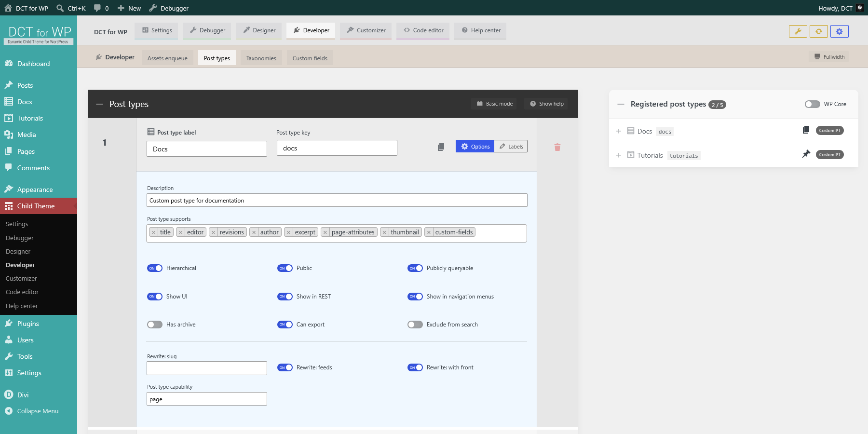The image size is (868, 434).
Task: Toggle Show in navigation menus switch
Action: (415, 297)
